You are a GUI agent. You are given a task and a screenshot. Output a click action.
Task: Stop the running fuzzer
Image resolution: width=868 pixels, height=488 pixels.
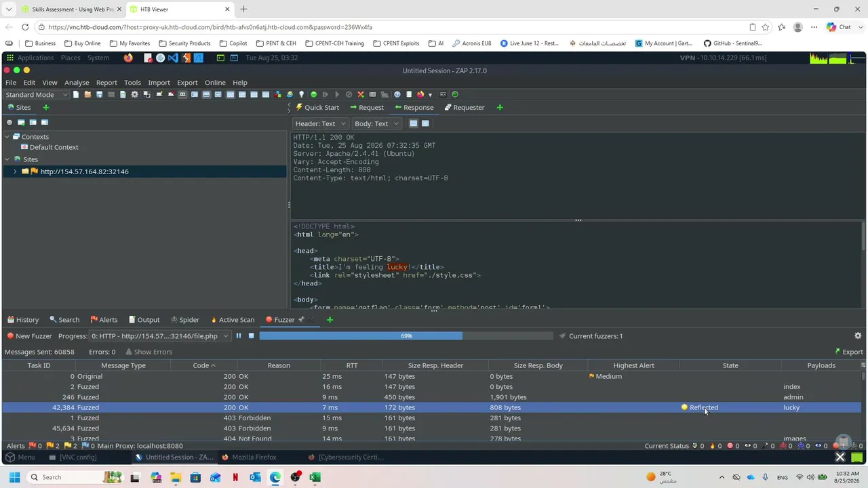click(251, 336)
